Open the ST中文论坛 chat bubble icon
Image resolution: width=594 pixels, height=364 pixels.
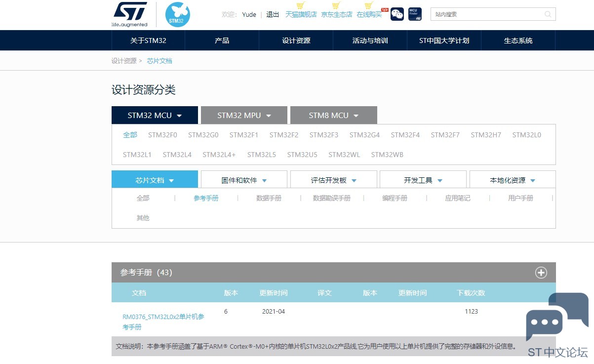(x=557, y=317)
